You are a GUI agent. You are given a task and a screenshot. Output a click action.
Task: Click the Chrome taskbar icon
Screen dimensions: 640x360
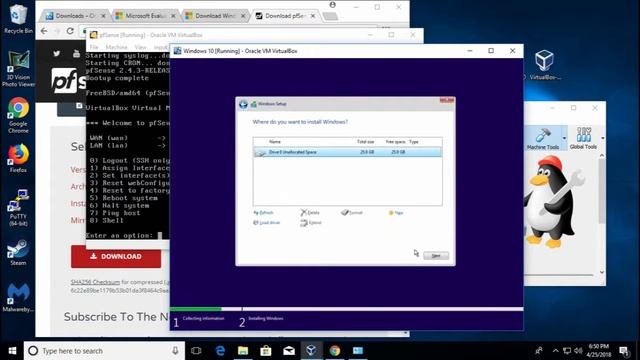click(x=335, y=351)
